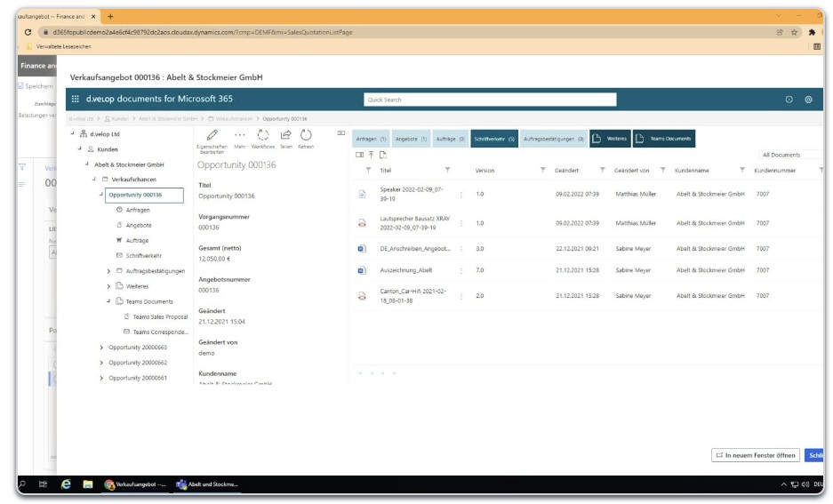Open File Explorer in taskbar
833x504 pixels.
click(88, 484)
